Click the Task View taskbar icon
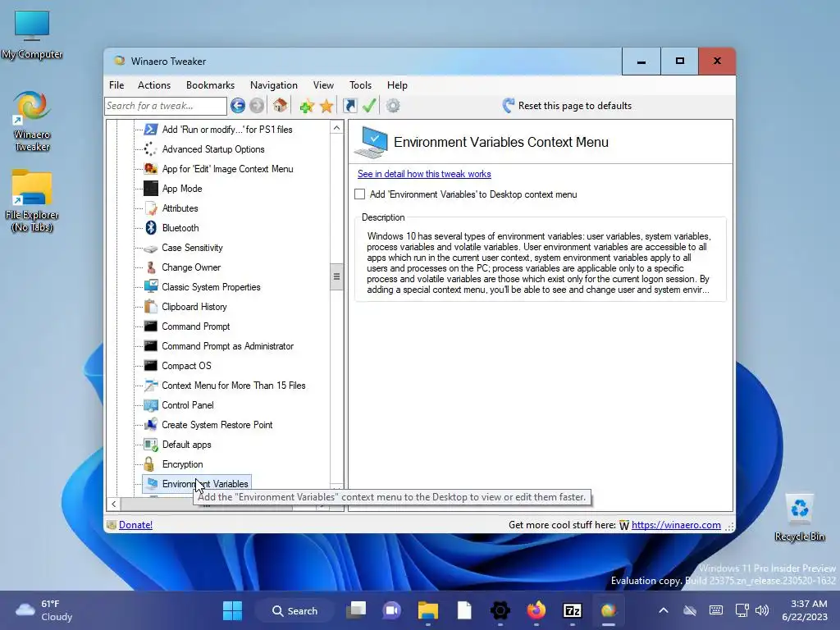 (356, 610)
